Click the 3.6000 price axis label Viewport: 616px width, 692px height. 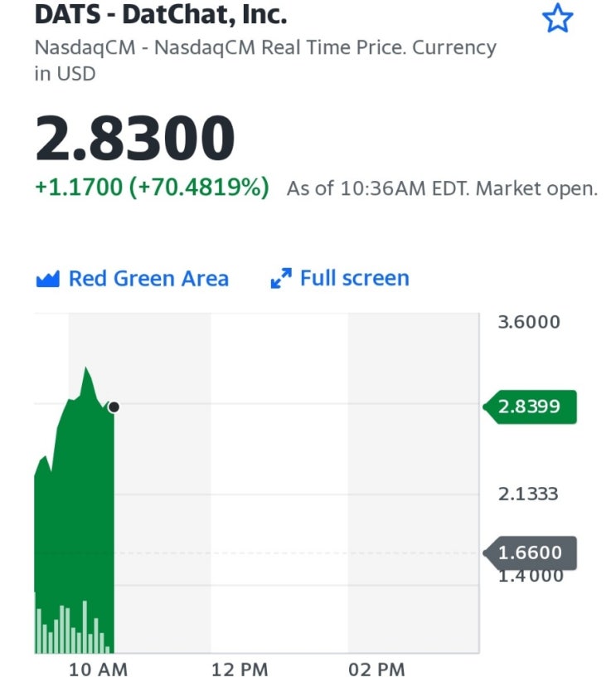click(529, 322)
